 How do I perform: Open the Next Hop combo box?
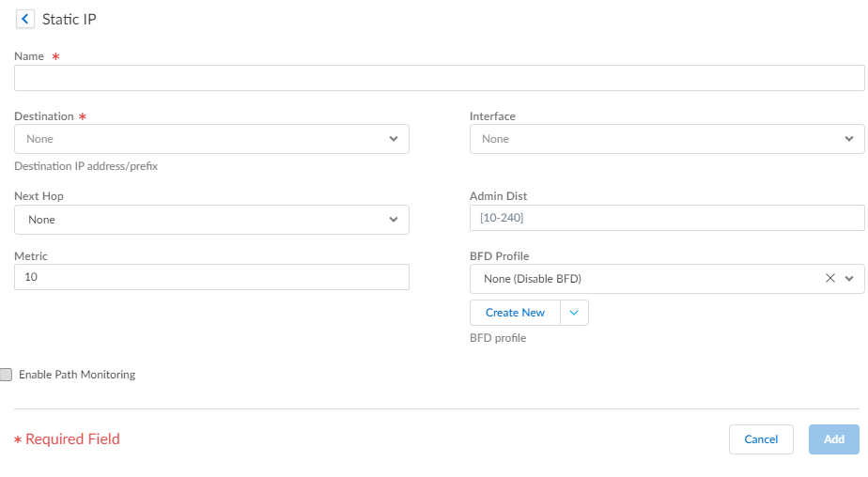(202, 220)
